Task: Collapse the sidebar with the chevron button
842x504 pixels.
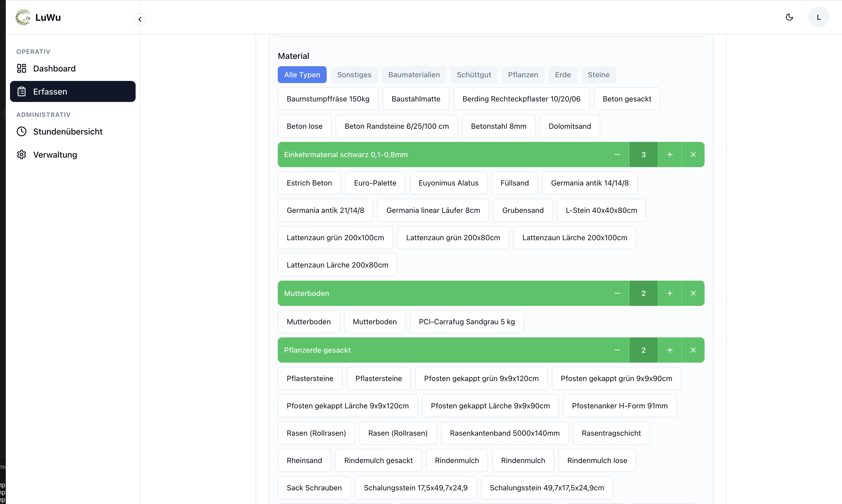Action: click(140, 19)
